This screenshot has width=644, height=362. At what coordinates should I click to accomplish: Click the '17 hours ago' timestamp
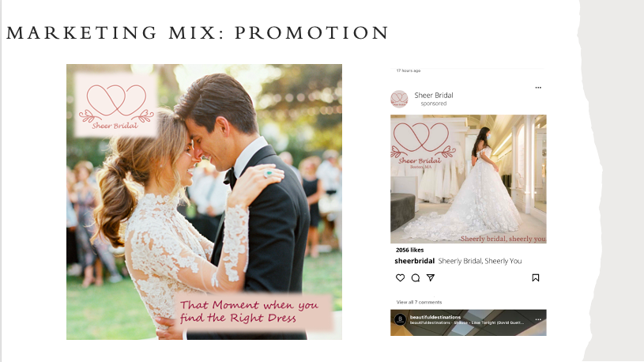(409, 70)
